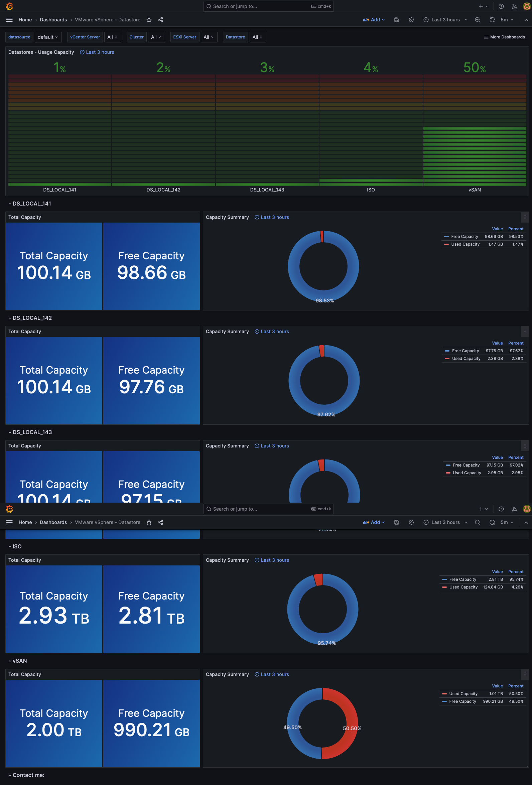Screen dimensions: 532x785
Task: Open the ESXi Server 'All' dropdown
Action: tap(209, 37)
